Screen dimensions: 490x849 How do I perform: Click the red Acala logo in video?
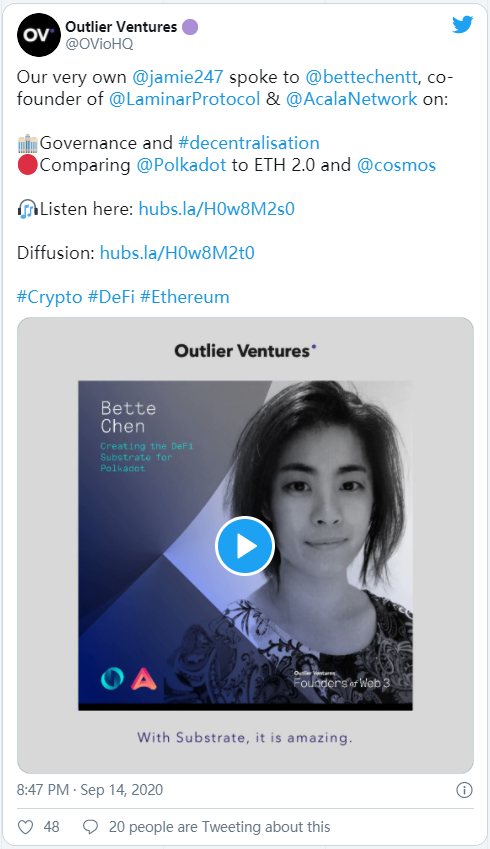coord(143,679)
